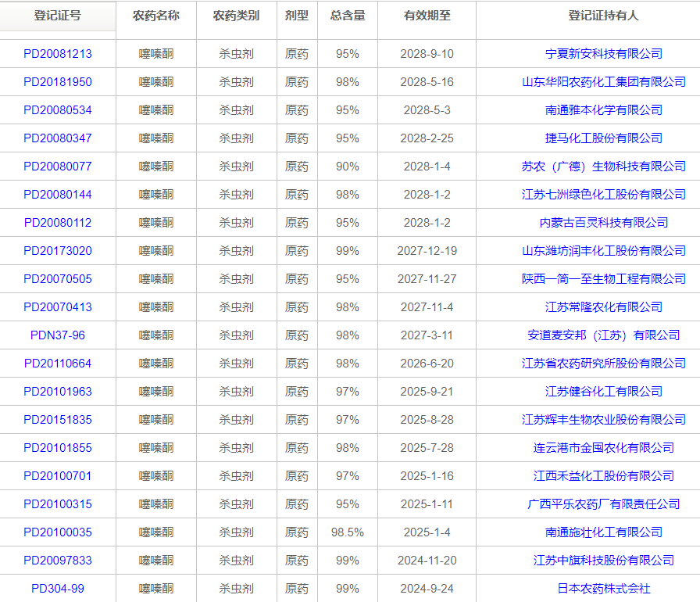Select the 90% content cell
The width and height of the screenshot is (700, 602).
(x=348, y=167)
